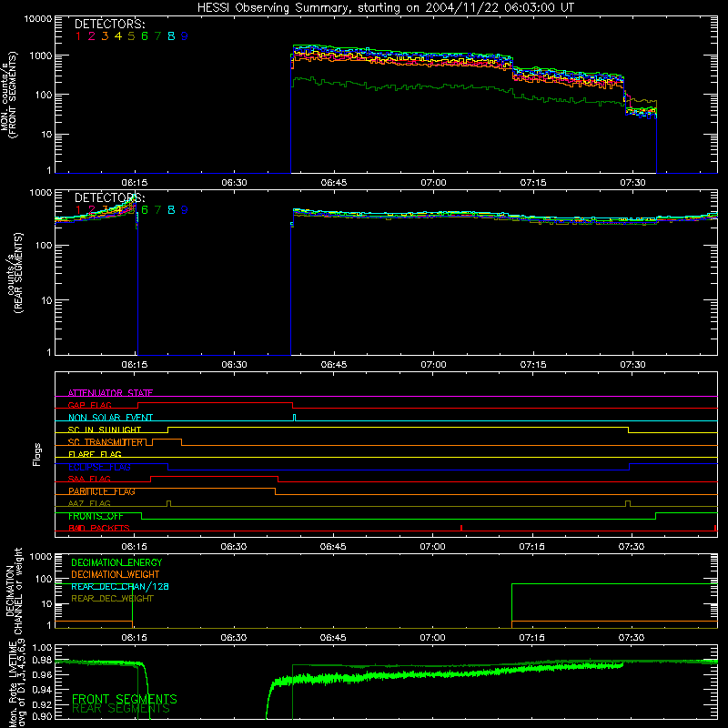The width and height of the screenshot is (728, 728).
Task: Select detector 6 in front segments legend
Action: point(145,36)
